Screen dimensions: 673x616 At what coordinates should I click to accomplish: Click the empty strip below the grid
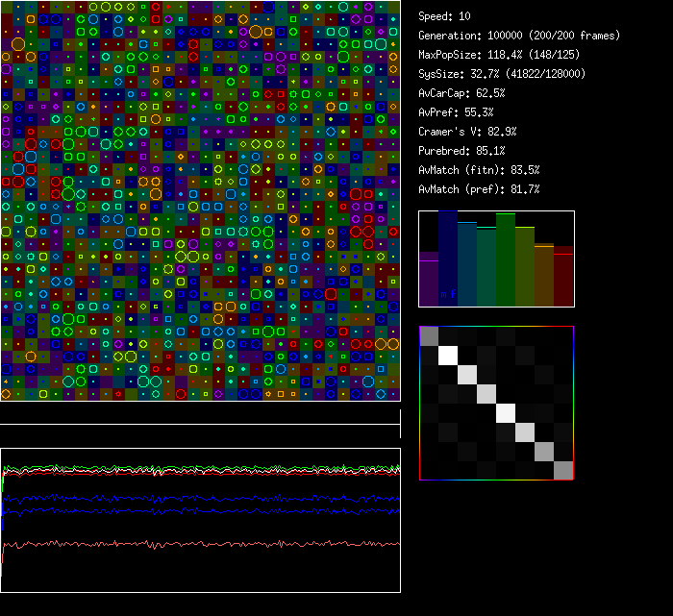click(200, 413)
